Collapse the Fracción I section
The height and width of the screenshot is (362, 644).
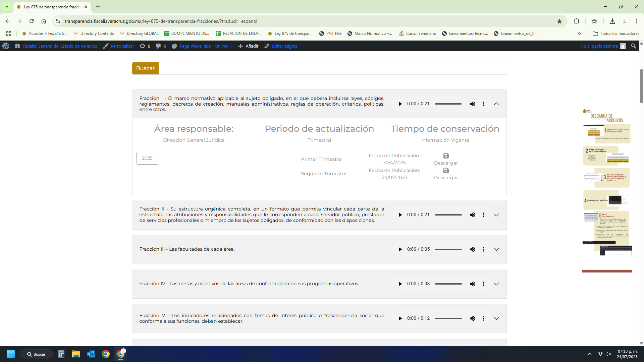[496, 104]
